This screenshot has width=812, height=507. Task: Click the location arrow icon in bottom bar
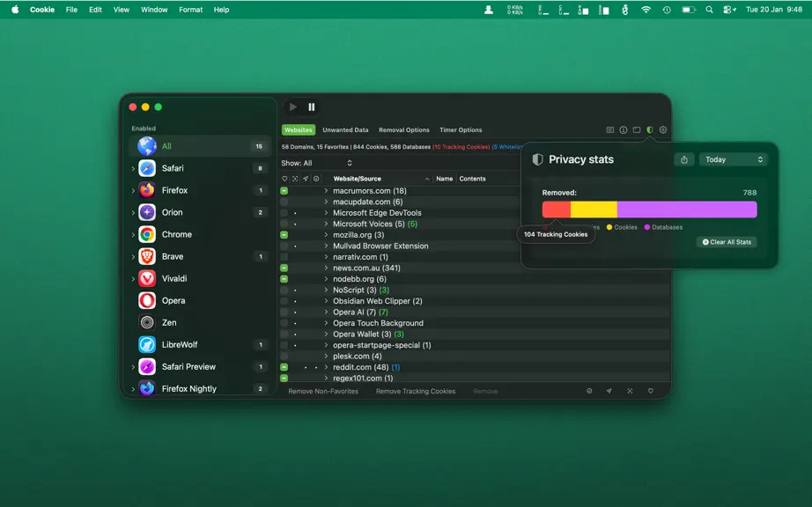click(609, 391)
